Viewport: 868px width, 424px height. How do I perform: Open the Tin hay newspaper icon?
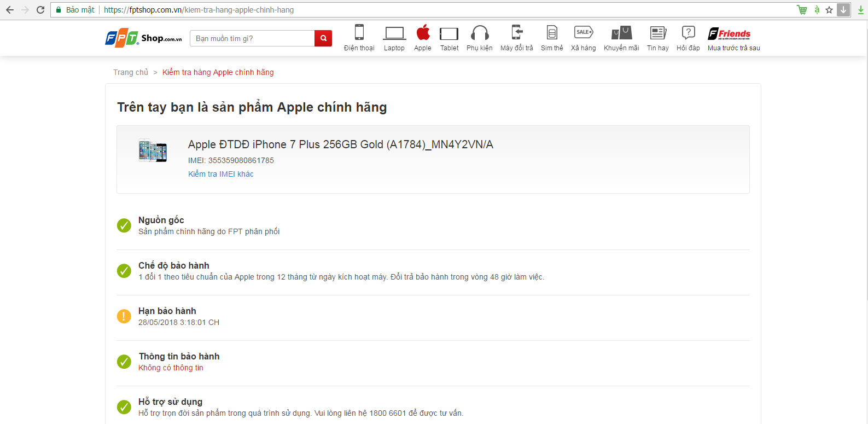coord(658,33)
